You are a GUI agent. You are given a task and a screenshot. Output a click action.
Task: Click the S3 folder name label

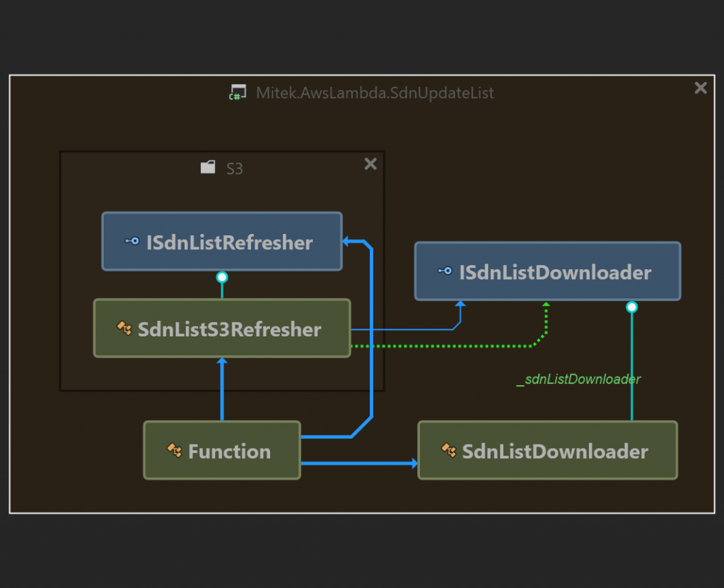coord(234,169)
